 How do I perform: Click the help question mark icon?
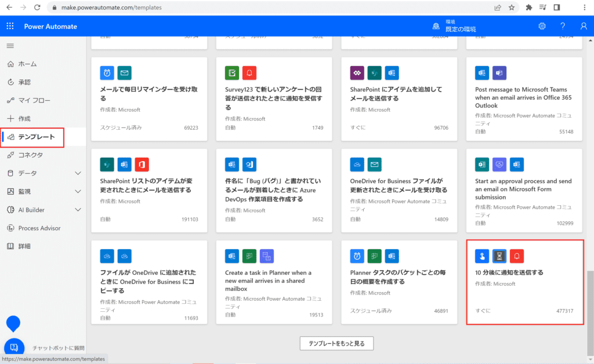tap(562, 26)
